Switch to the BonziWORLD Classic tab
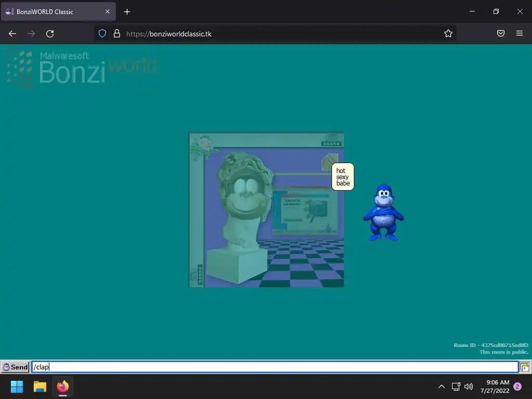The height and width of the screenshot is (399, 532). 58,11
